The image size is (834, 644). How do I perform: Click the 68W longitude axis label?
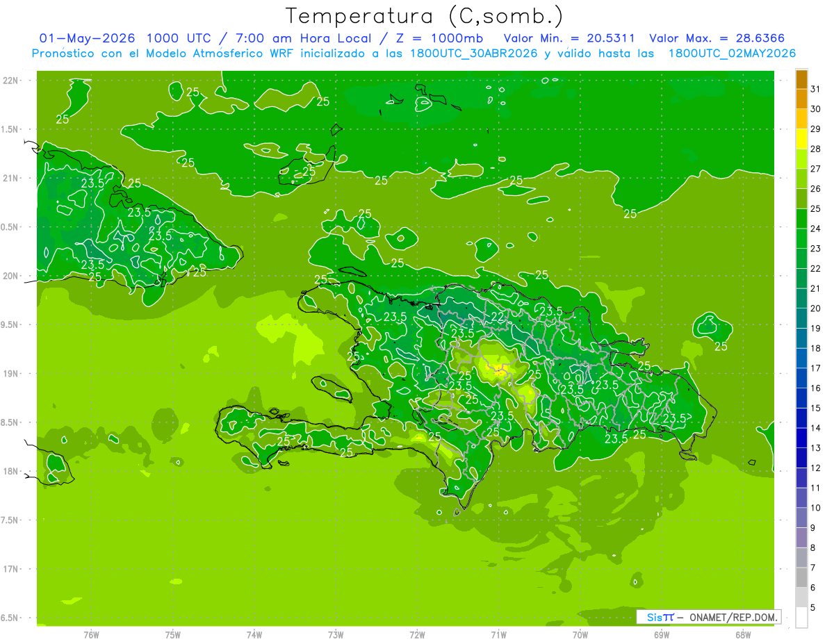[742, 634]
